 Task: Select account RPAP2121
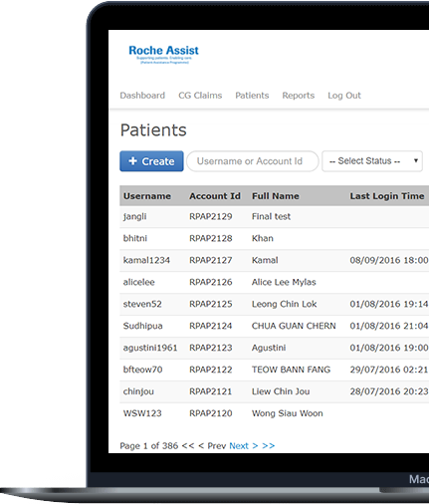(211, 391)
